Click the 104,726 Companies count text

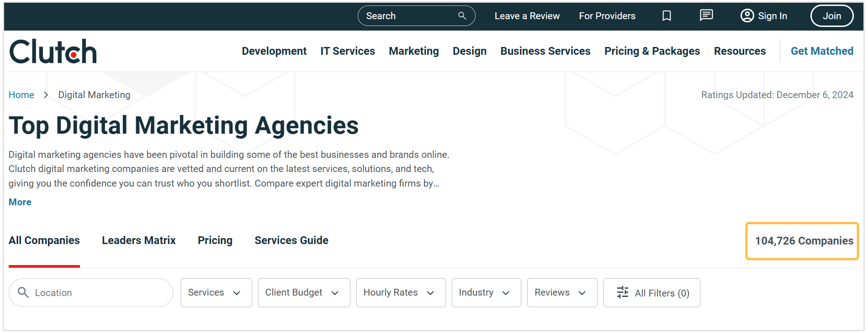(804, 241)
